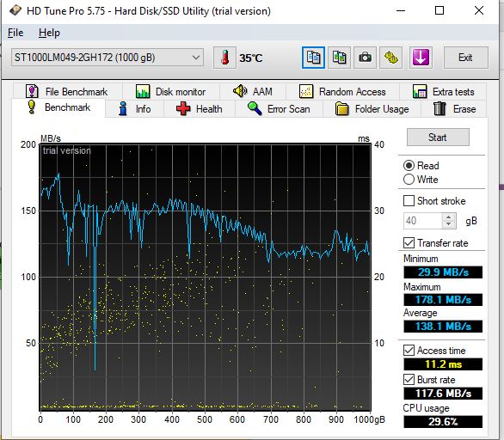This screenshot has width=504, height=440.
Task: Click the purple download arrow icon
Action: point(421,58)
